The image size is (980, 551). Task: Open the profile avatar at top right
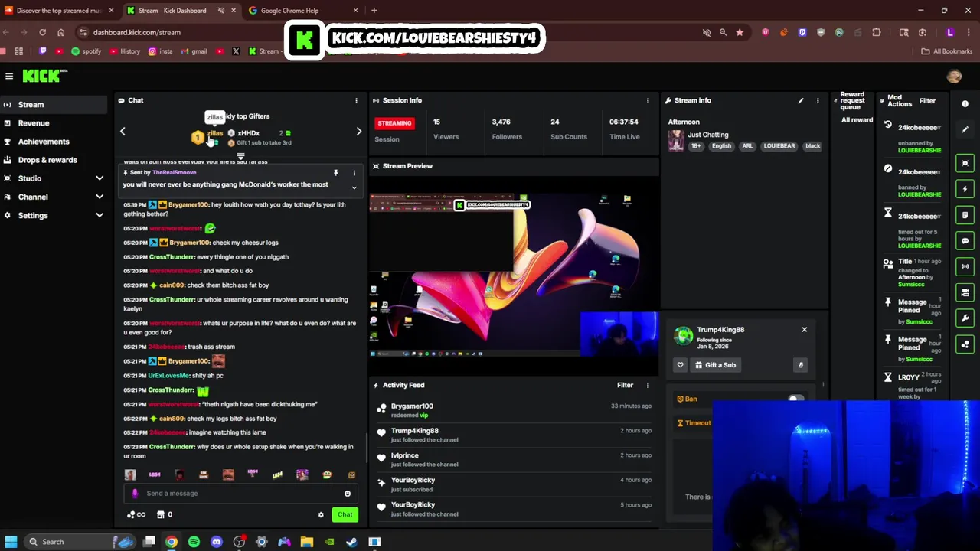click(954, 76)
